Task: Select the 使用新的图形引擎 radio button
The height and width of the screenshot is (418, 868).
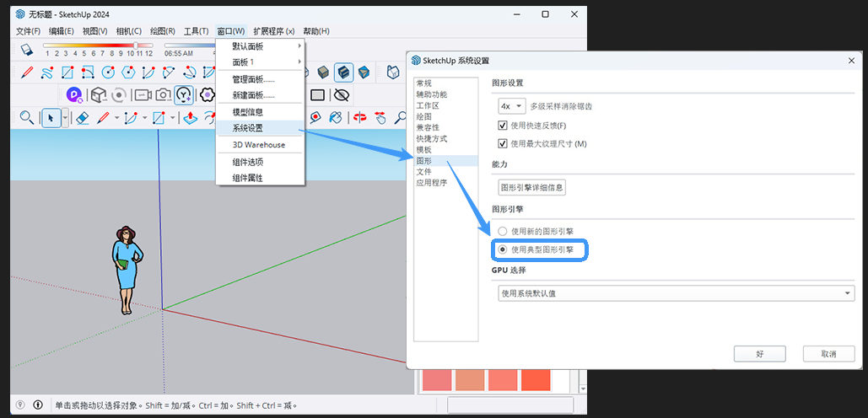Action: [x=502, y=231]
